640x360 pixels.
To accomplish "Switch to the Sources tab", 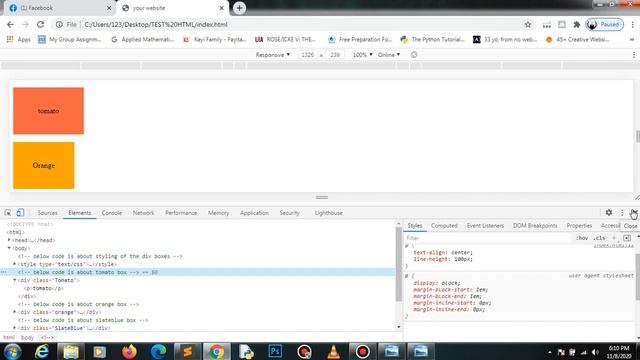I will (x=47, y=213).
